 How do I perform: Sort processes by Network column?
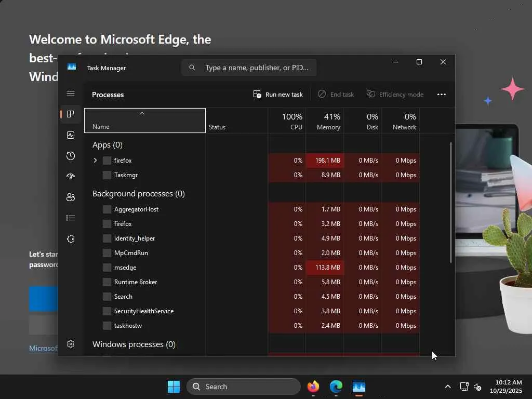click(x=401, y=121)
